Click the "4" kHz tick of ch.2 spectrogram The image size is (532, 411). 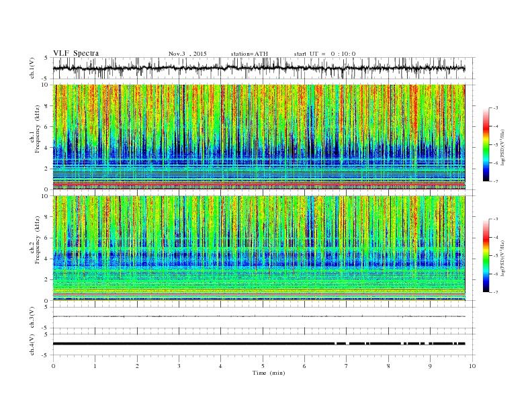pyautogui.click(x=47, y=259)
